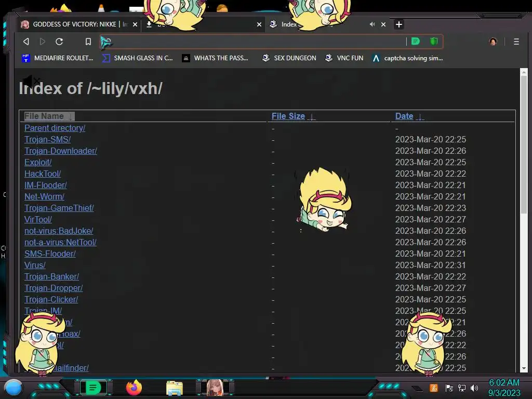The image size is (532, 399).
Task: Reload the current page
Action: tap(59, 42)
